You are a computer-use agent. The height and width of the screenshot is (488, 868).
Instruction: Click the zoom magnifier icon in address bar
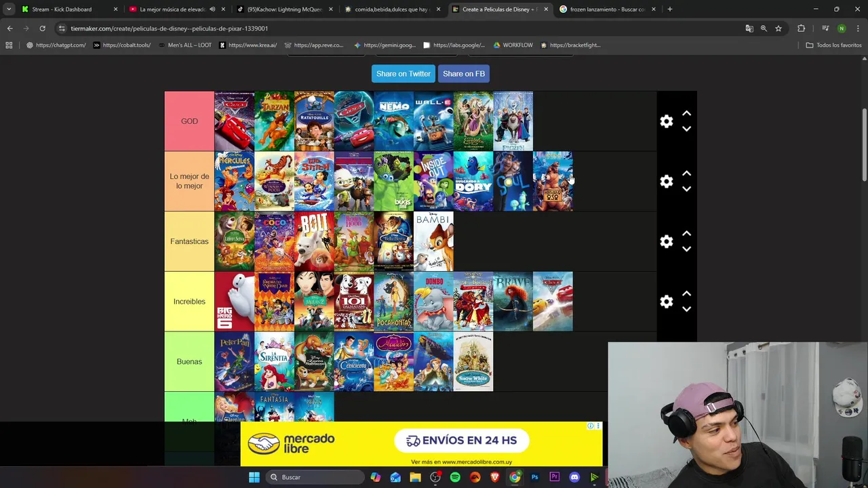764,28
